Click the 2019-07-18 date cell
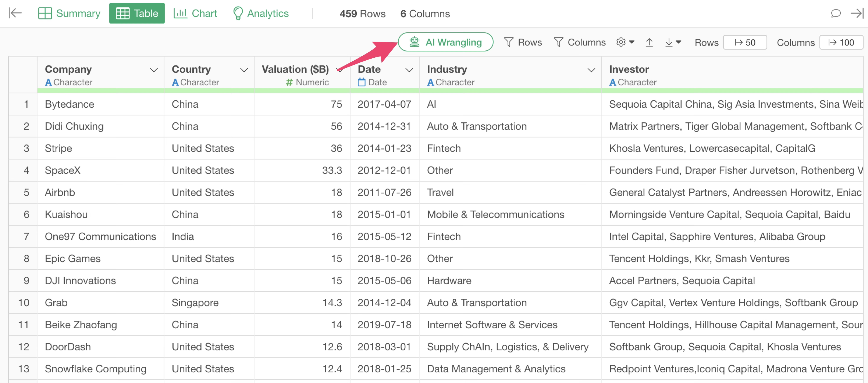 [x=384, y=325]
